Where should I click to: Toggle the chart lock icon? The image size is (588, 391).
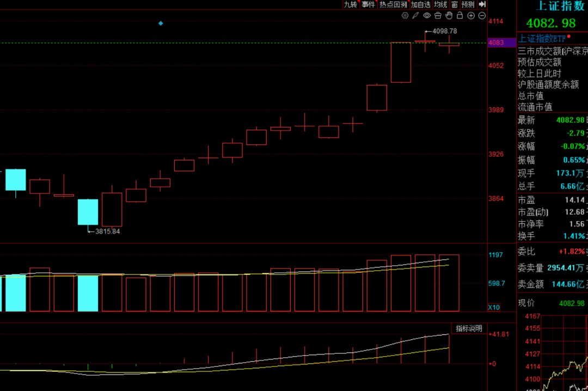point(460,15)
